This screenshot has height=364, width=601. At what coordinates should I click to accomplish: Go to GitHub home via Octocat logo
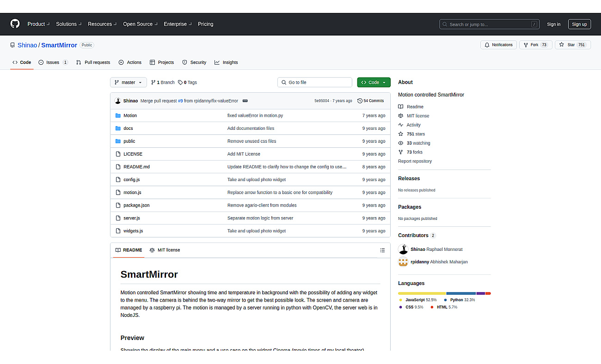point(15,24)
